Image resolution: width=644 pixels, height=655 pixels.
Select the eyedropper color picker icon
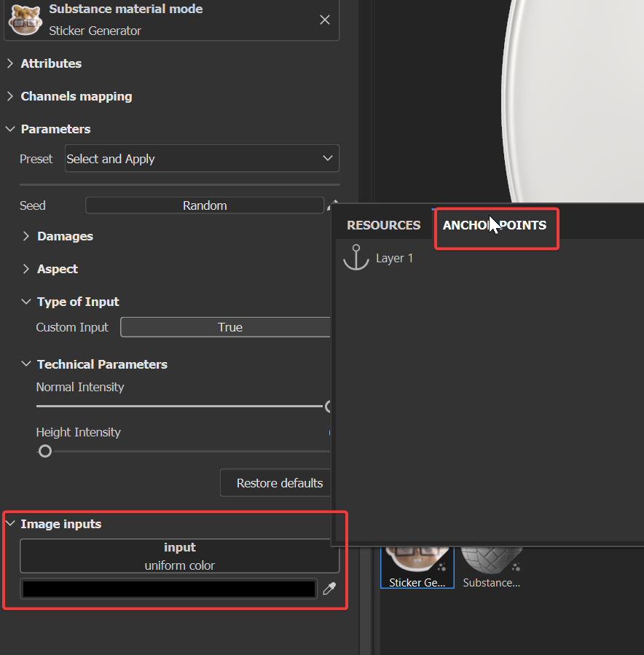coord(329,588)
